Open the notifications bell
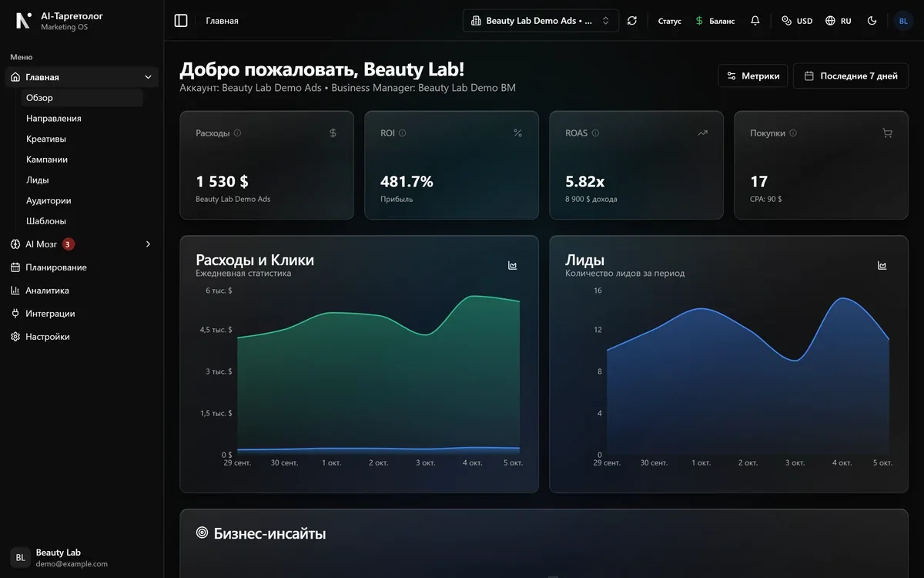924x578 pixels. [x=755, y=21]
